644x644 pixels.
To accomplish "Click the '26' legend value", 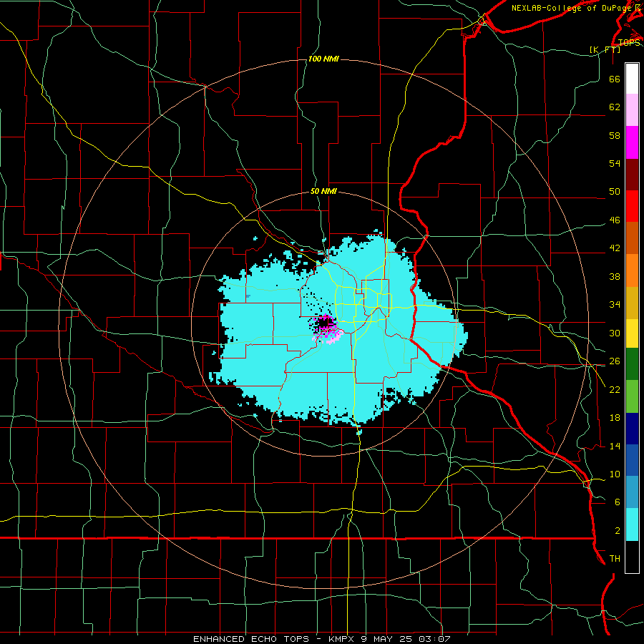I will (615, 361).
